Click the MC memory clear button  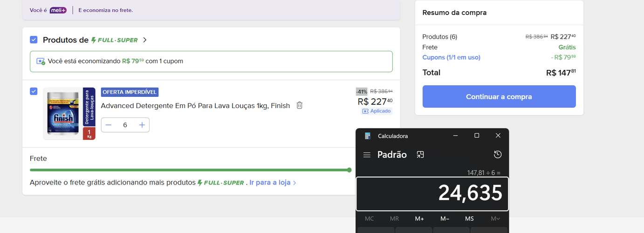point(370,219)
